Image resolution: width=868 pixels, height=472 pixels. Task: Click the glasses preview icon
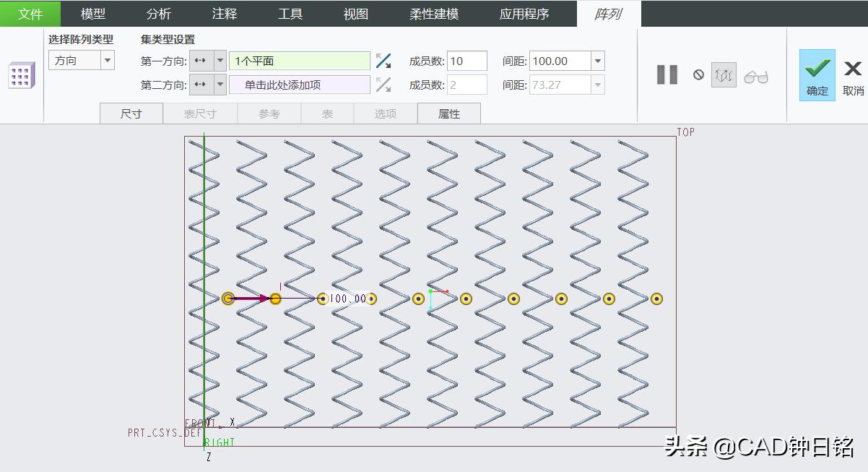click(756, 74)
